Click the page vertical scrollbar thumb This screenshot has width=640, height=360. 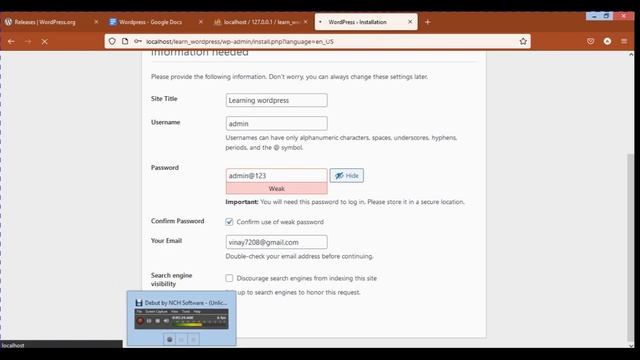pos(631,247)
